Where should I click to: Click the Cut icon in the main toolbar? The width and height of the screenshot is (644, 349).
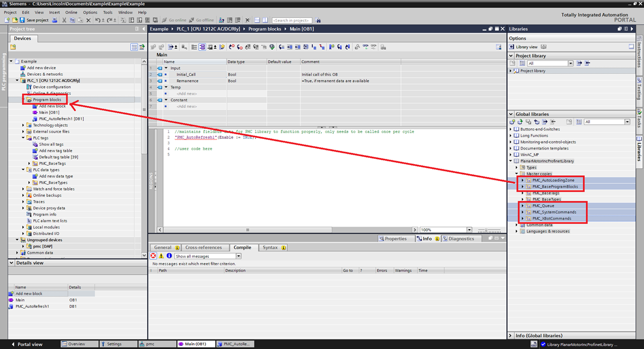click(x=64, y=20)
